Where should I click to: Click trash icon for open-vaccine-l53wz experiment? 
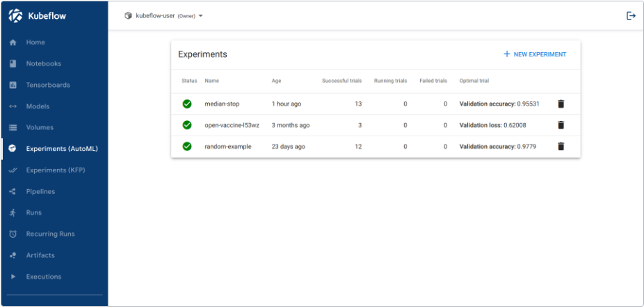(561, 125)
